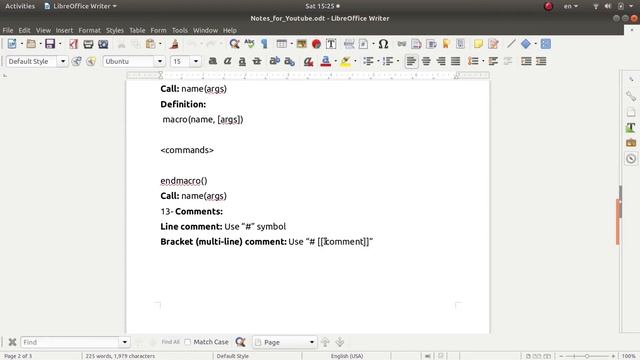Click the Insert Hyperlink icon
Image resolution: width=640 pixels, height=360 pixels.
point(402,44)
